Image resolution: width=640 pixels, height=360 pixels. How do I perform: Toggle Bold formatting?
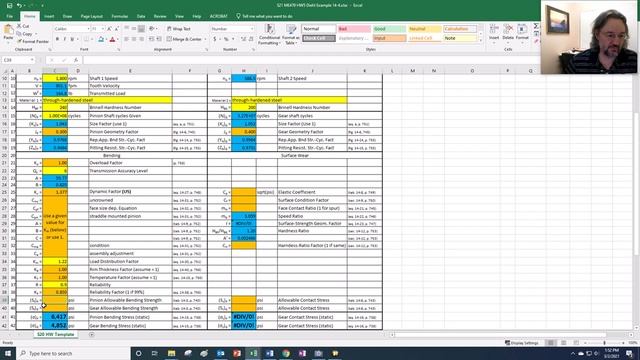click(57, 39)
